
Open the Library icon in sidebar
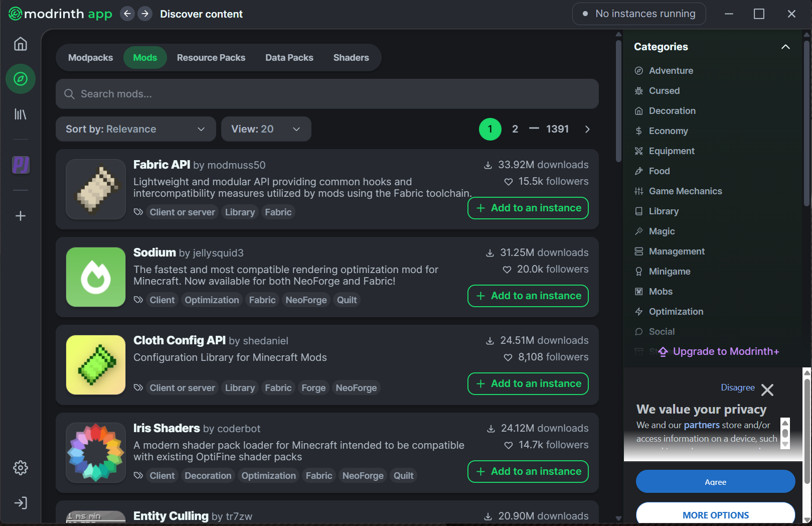[21, 114]
